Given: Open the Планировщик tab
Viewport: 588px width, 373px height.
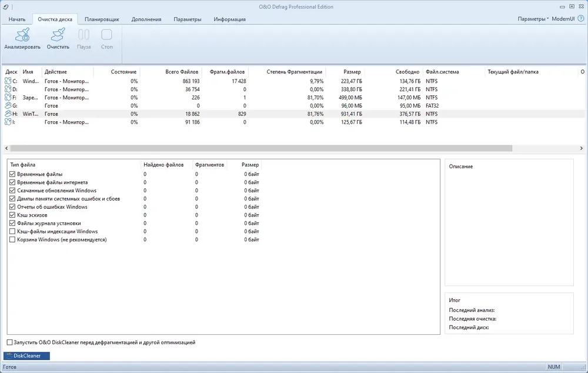Looking at the screenshot, I should (x=102, y=19).
